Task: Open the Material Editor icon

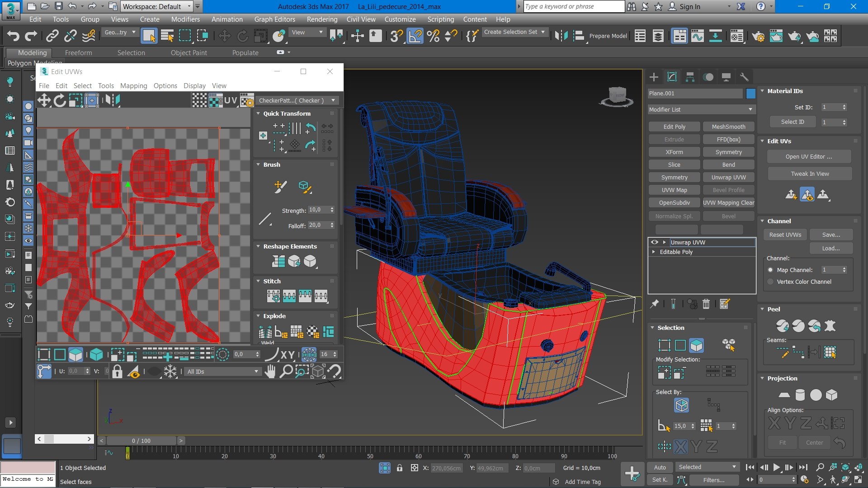Action: 737,36
